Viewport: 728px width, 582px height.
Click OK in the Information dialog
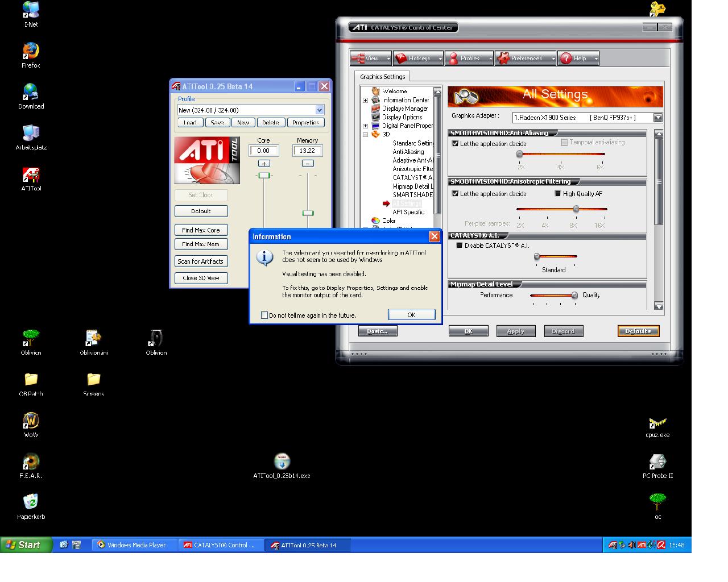click(411, 315)
